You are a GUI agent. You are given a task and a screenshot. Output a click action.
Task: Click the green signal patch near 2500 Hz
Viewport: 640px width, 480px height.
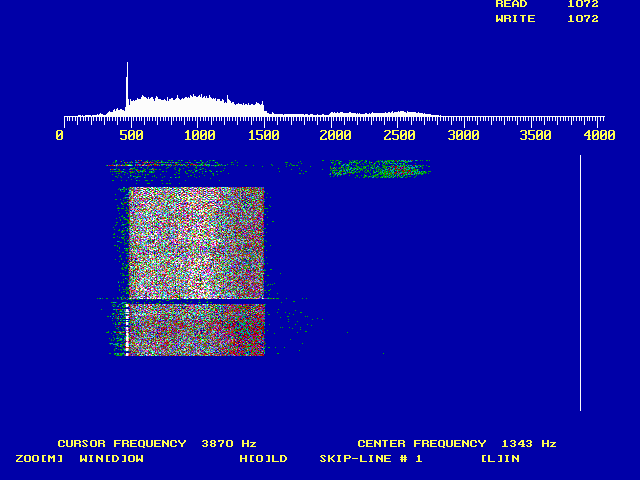(380, 169)
